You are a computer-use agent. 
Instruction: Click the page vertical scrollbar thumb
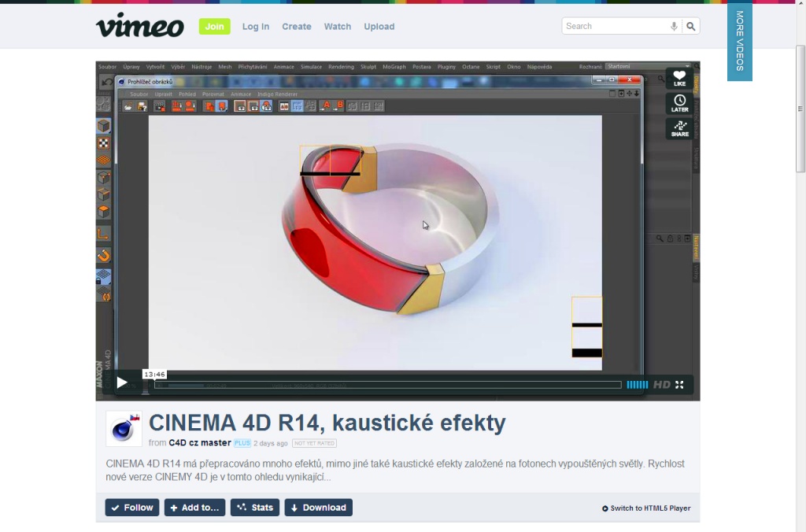pyautogui.click(x=800, y=109)
